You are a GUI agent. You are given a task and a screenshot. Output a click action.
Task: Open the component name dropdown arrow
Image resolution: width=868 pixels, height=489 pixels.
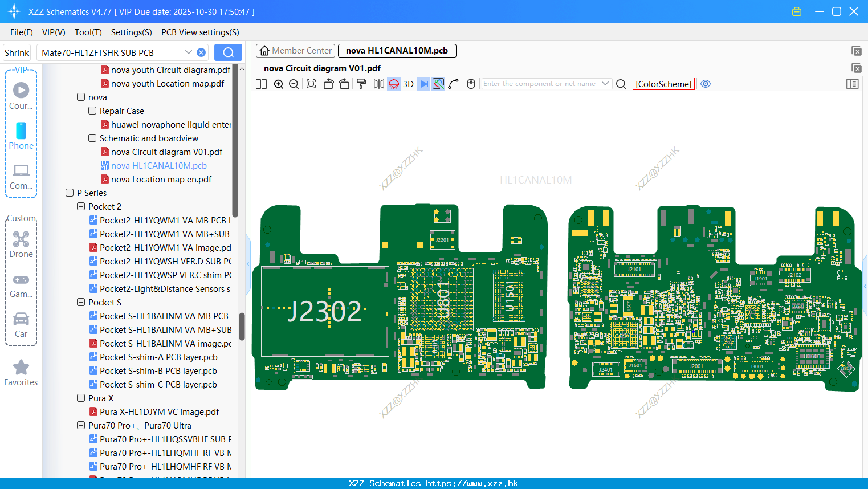coord(605,84)
